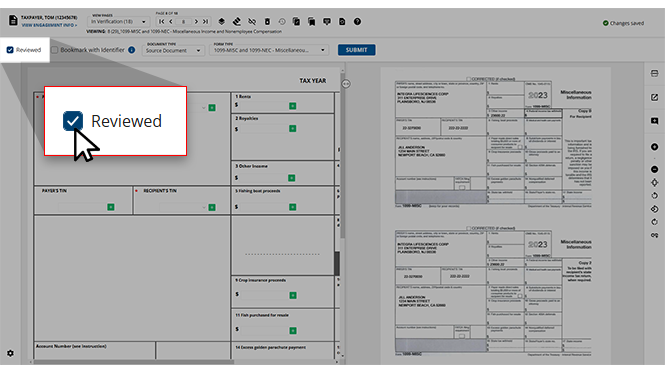Screen dimensions: 665x365
Task: Click the Crop insurance proceeds amount input
Action: click(x=265, y=295)
